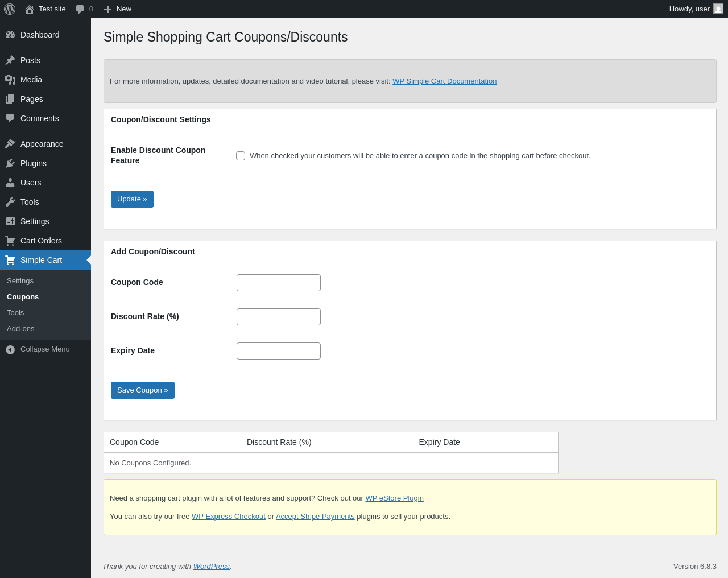Click the Appearance paintbrush icon
Viewport: 728px width, 578px height.
tap(10, 144)
